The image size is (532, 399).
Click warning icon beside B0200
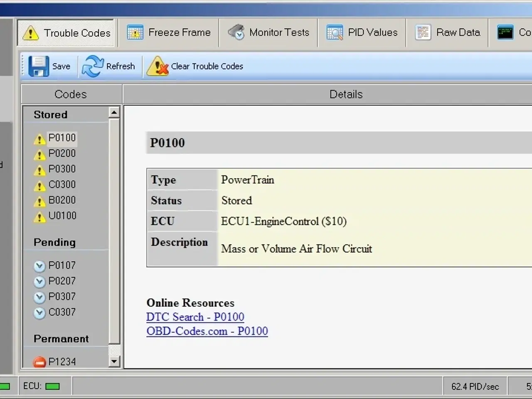39,202
